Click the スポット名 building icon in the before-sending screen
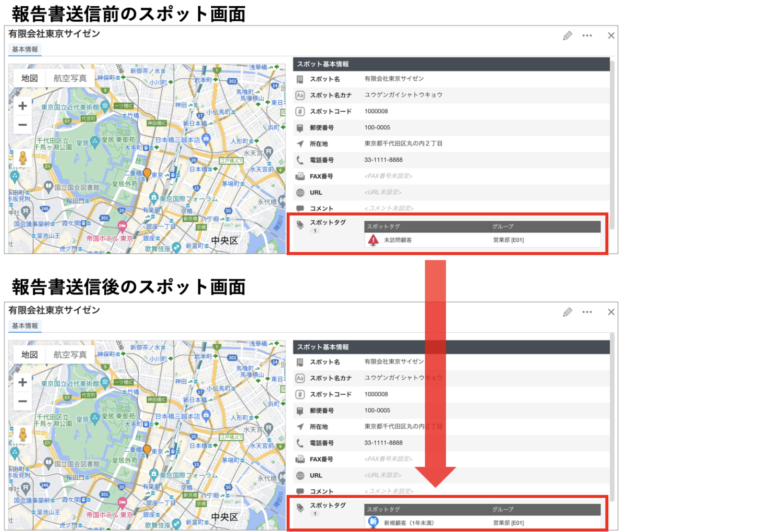This screenshot has height=532, width=773. click(300, 79)
